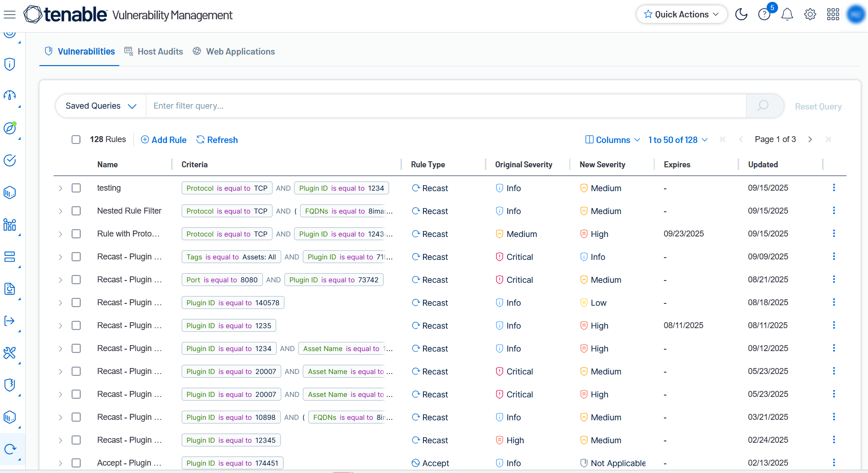The height and width of the screenshot is (473, 868).
Task: Go to next page arrow
Action: [810, 139]
